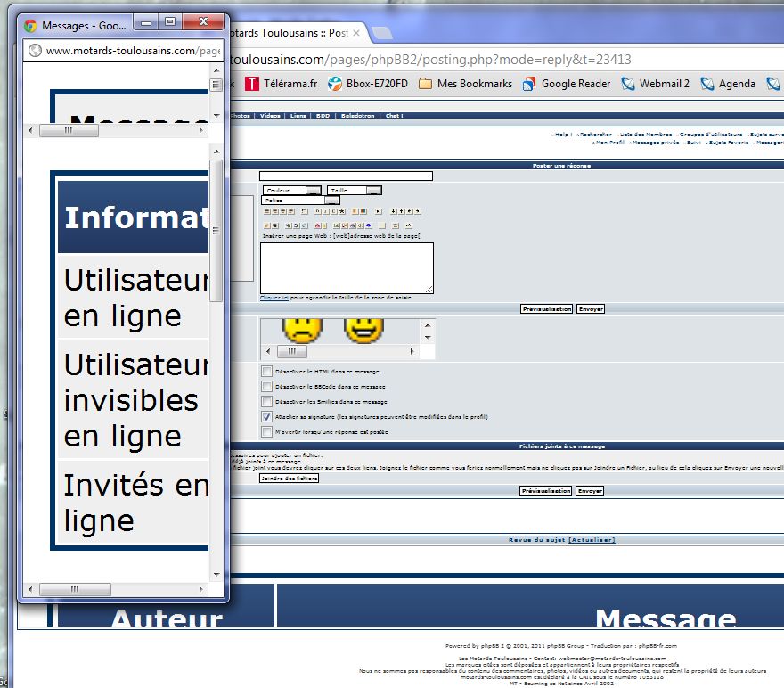Open the Taille font size dropdown
784x688 pixels.
tap(373, 191)
